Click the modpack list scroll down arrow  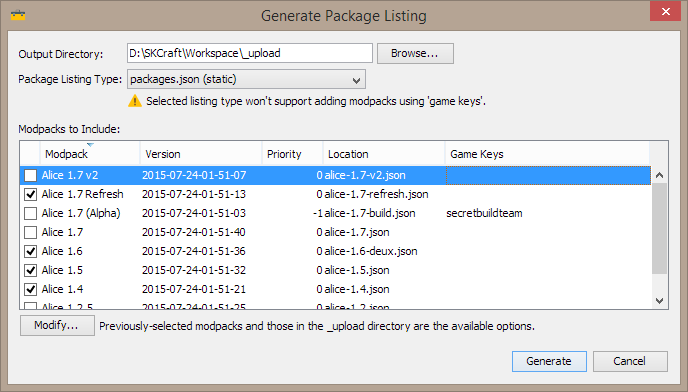[659, 301]
